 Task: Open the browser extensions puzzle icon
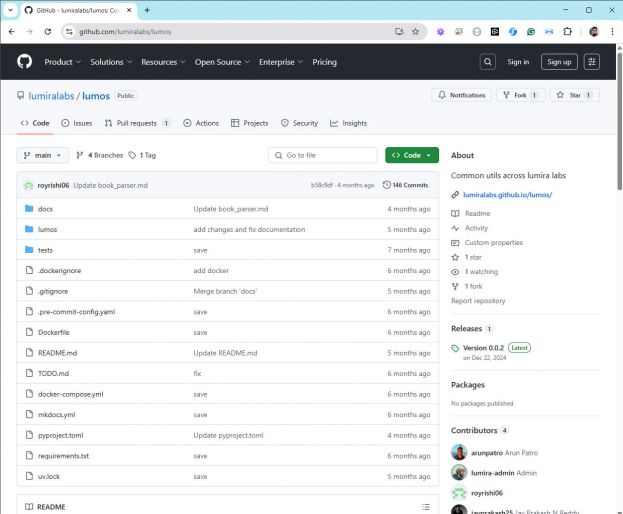(567, 31)
